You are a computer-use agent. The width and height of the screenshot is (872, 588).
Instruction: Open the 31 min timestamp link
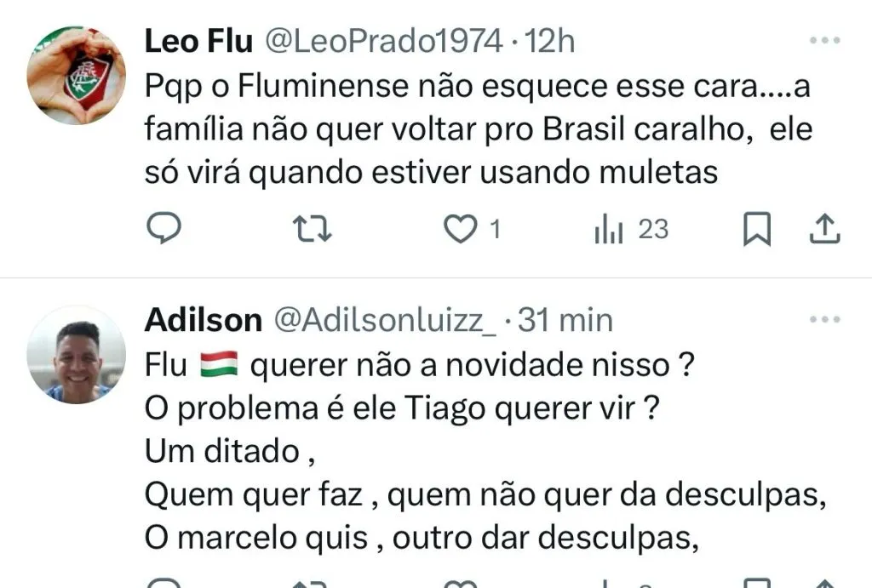pyautogui.click(x=565, y=320)
